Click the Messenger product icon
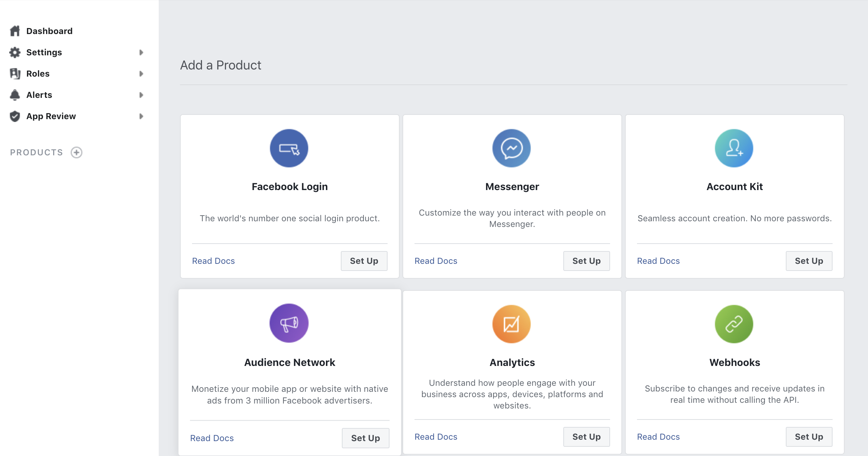Viewport: 868px width, 456px height. coord(512,148)
